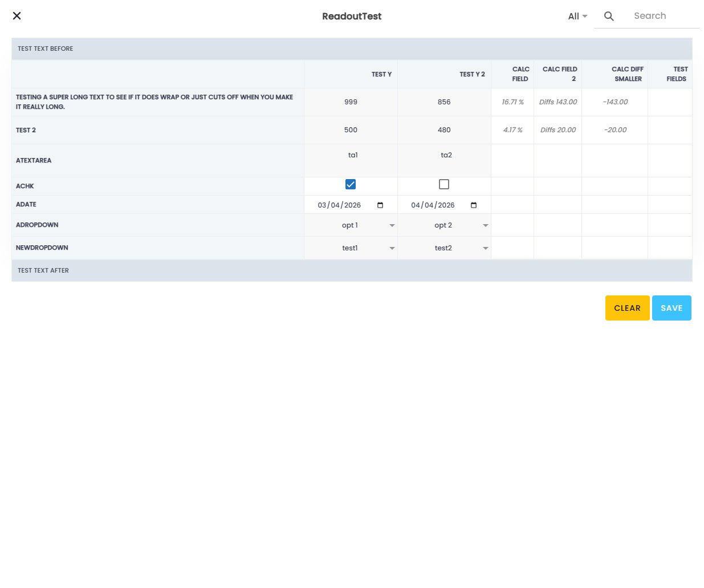Image resolution: width=704 pixels, height=588 pixels.
Task: Uncheck the ACHK checkbox under Test Y
Action: coord(351,184)
